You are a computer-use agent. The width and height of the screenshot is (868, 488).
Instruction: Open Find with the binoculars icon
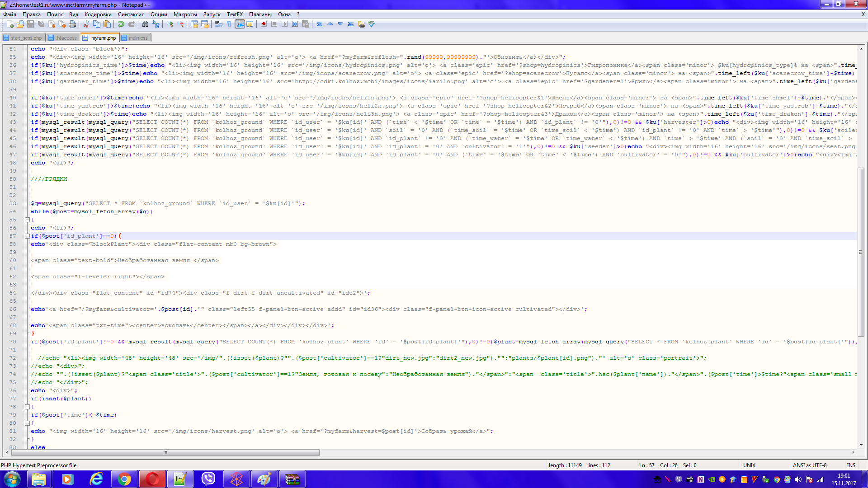click(x=145, y=24)
